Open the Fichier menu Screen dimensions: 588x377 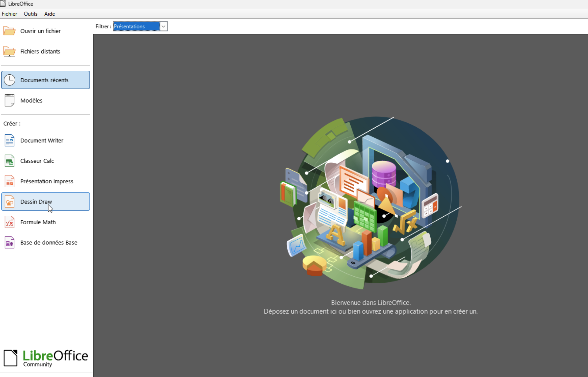coord(9,14)
